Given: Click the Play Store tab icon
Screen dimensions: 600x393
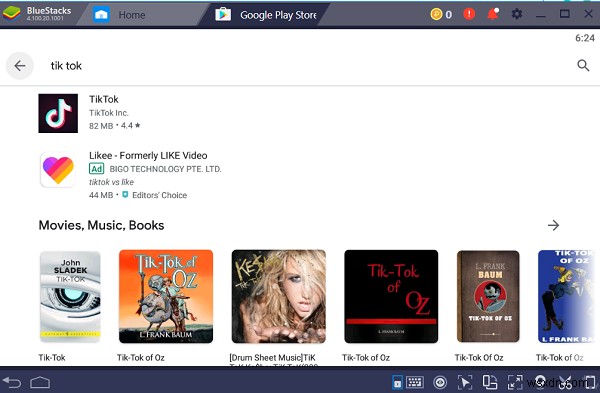Looking at the screenshot, I should pyautogui.click(x=223, y=15).
